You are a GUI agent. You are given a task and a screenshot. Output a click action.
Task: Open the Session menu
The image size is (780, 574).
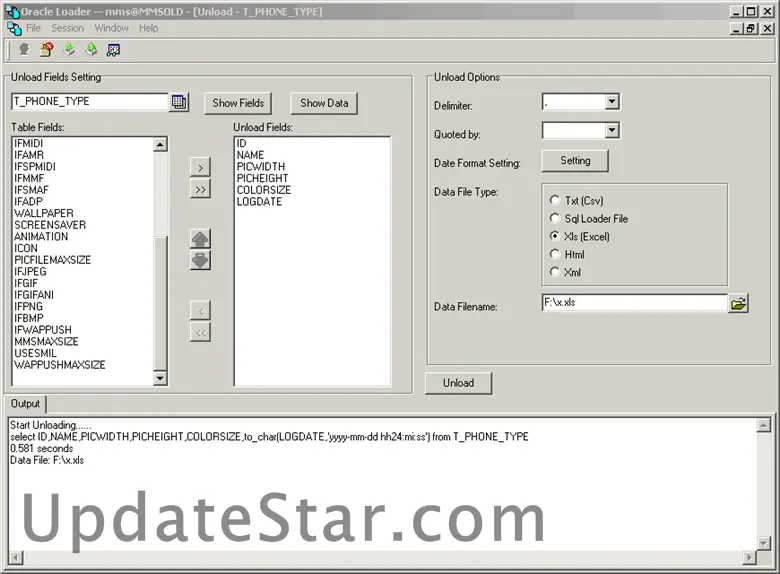[68, 28]
